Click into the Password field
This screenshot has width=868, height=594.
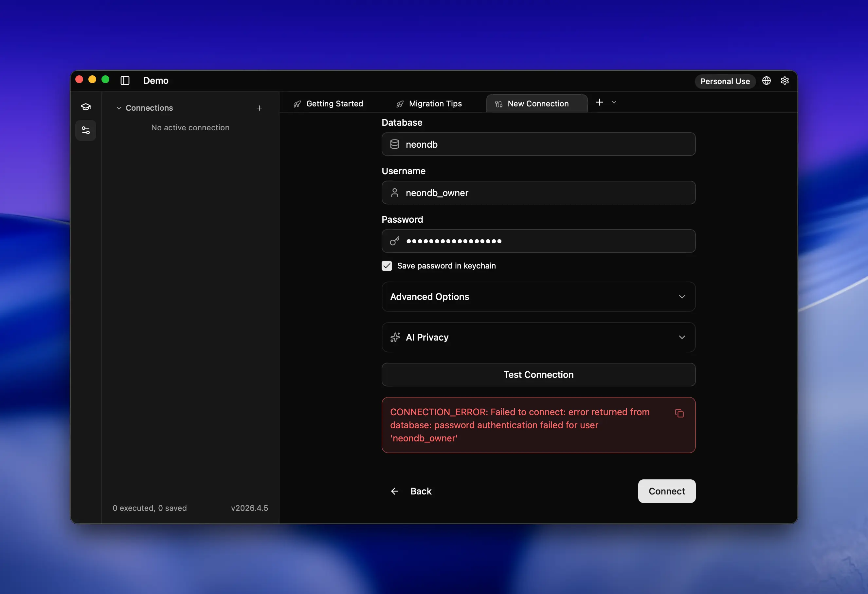538,241
